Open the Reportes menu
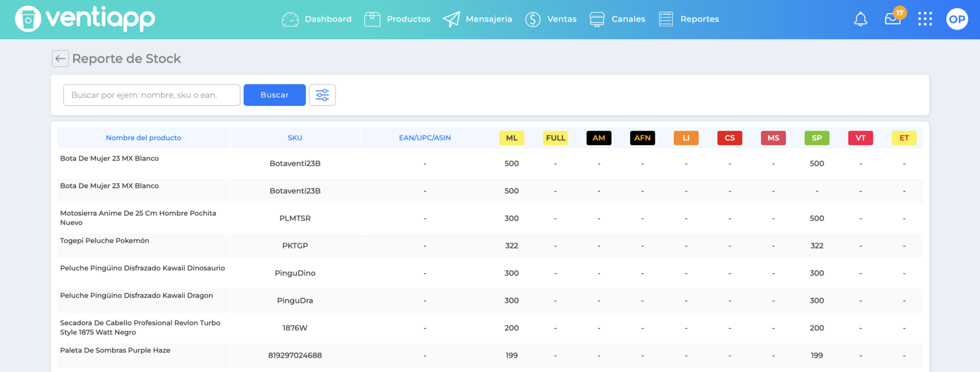This screenshot has width=980, height=372. click(x=689, y=19)
